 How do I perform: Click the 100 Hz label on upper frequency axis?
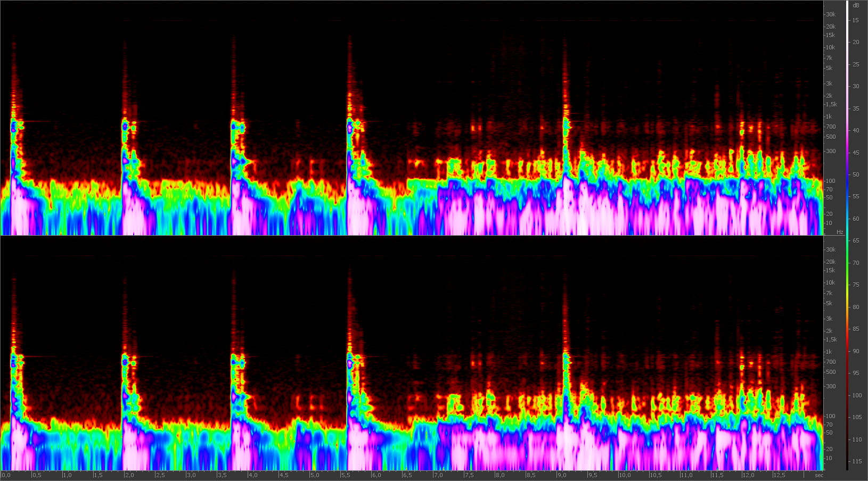pos(830,181)
